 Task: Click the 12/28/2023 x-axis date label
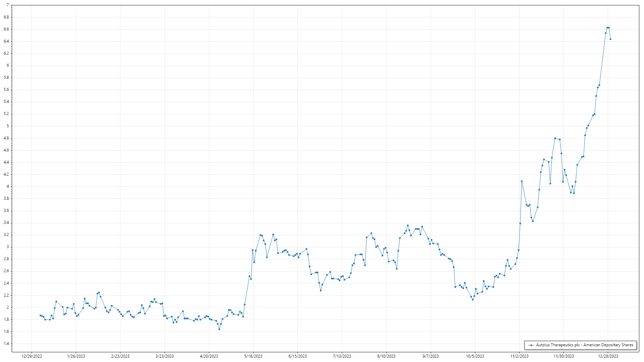(608, 356)
